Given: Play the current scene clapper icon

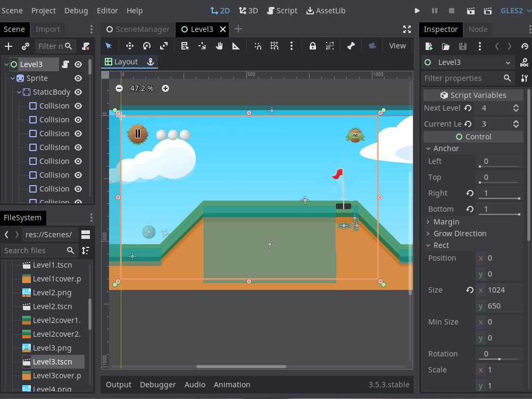Looking at the screenshot, I should (470, 11).
